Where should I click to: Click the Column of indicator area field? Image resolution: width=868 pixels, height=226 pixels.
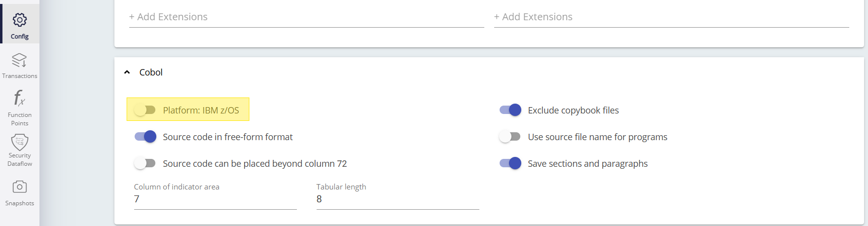point(215,199)
